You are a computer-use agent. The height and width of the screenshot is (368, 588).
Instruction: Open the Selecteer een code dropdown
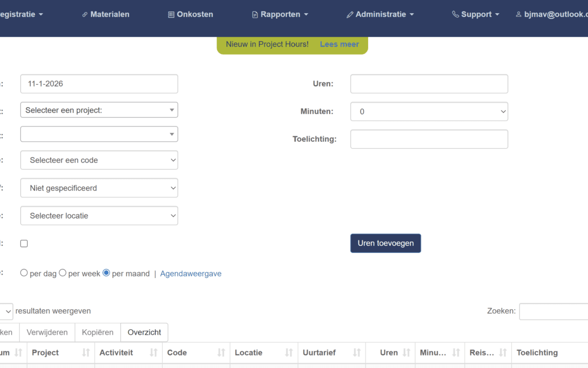click(99, 160)
